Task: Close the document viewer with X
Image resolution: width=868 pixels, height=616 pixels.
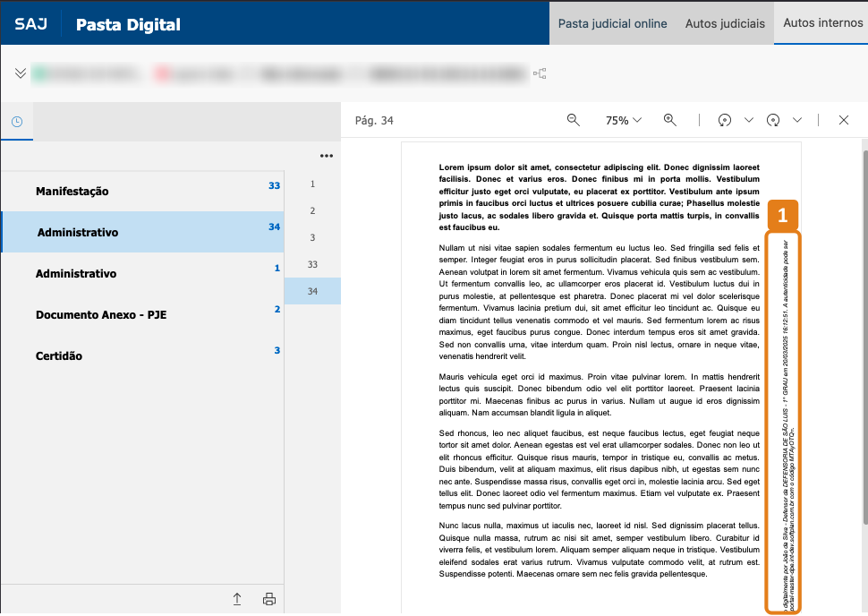Action: 844,120
